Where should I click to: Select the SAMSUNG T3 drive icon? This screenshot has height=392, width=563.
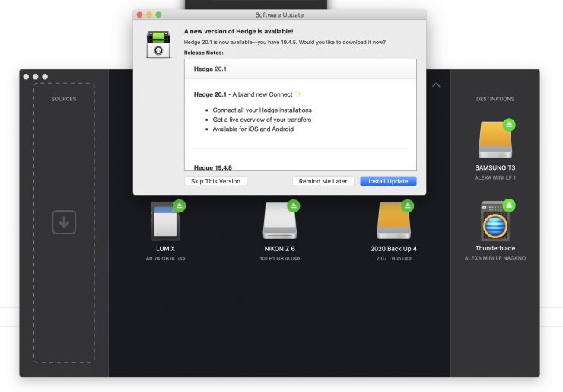[495, 141]
